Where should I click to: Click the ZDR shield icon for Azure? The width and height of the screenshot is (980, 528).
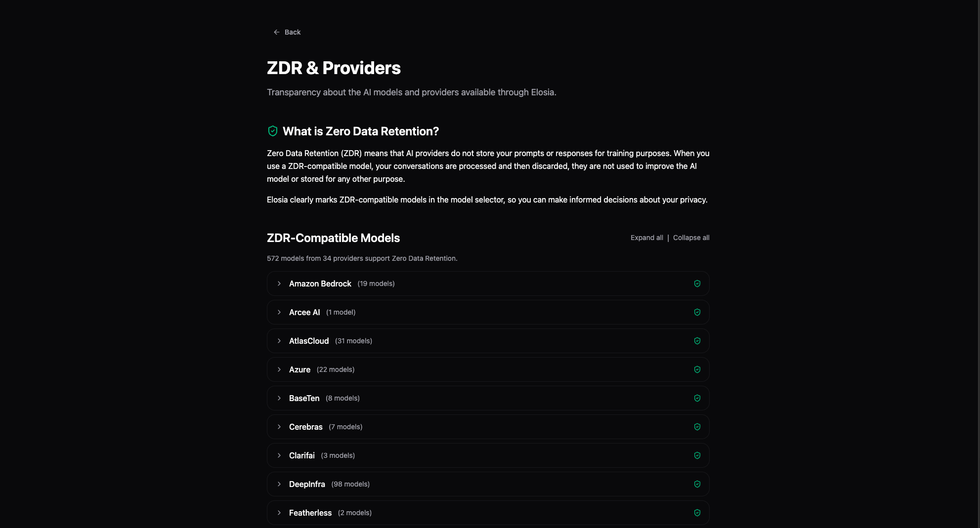click(697, 369)
